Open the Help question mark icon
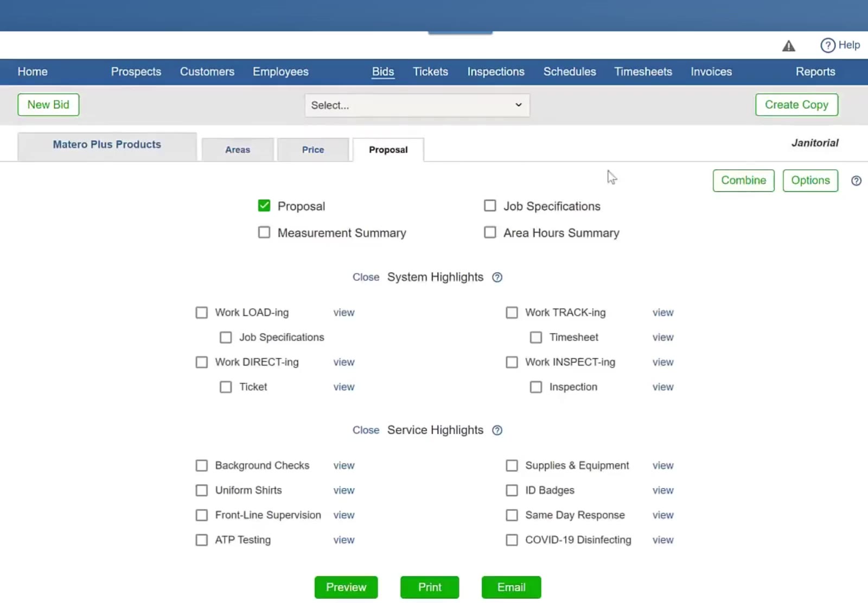Image resolution: width=868 pixels, height=603 pixels. point(827,45)
